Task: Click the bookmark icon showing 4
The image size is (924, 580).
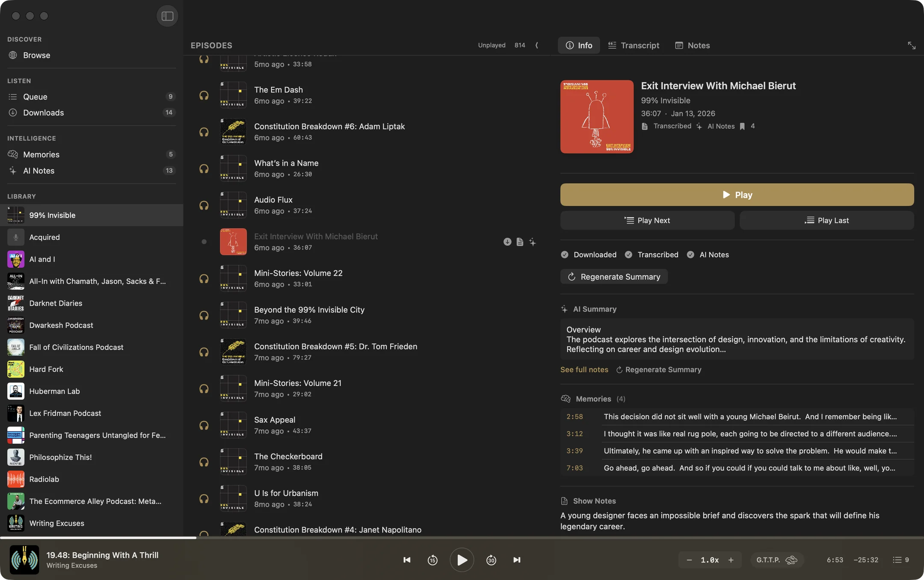Action: 742,126
